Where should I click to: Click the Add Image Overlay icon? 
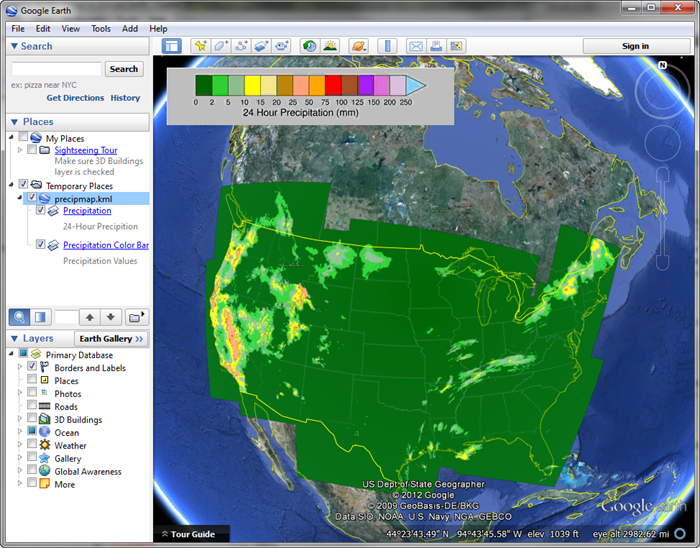point(261,46)
